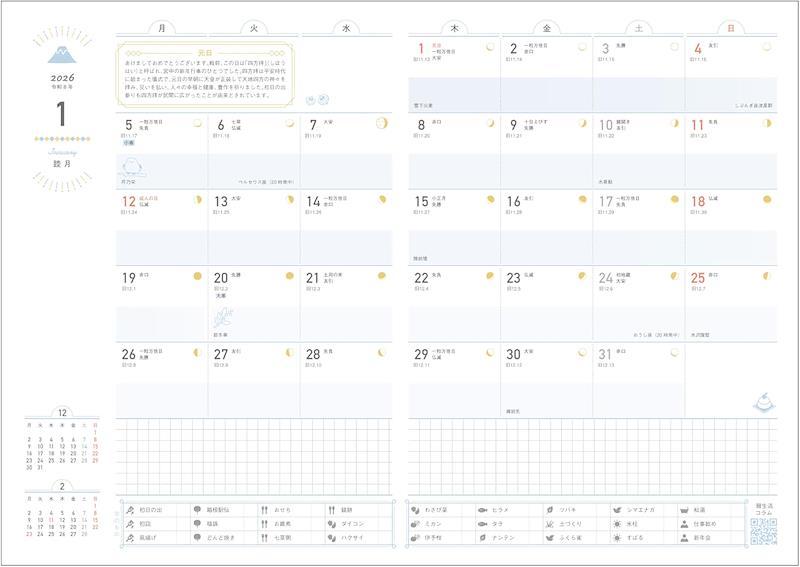This screenshot has width=800, height=567.
Task: Click the year text 2026
Action: tap(62, 78)
